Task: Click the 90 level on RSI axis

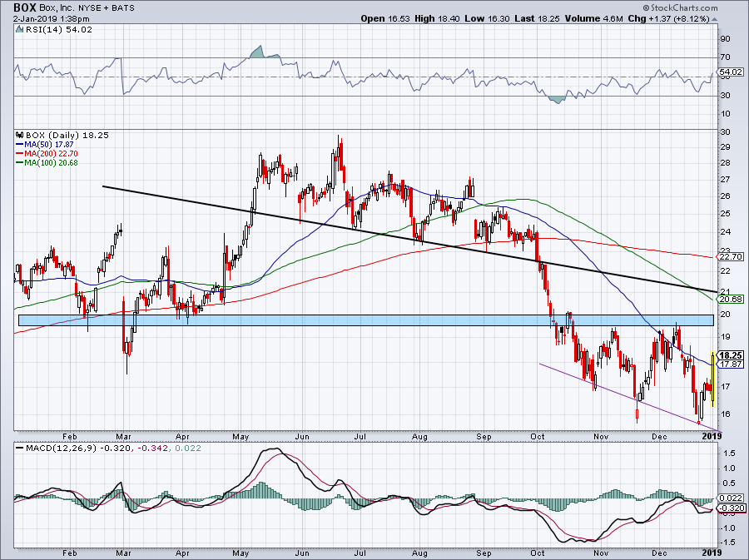Action: pyautogui.click(x=725, y=38)
